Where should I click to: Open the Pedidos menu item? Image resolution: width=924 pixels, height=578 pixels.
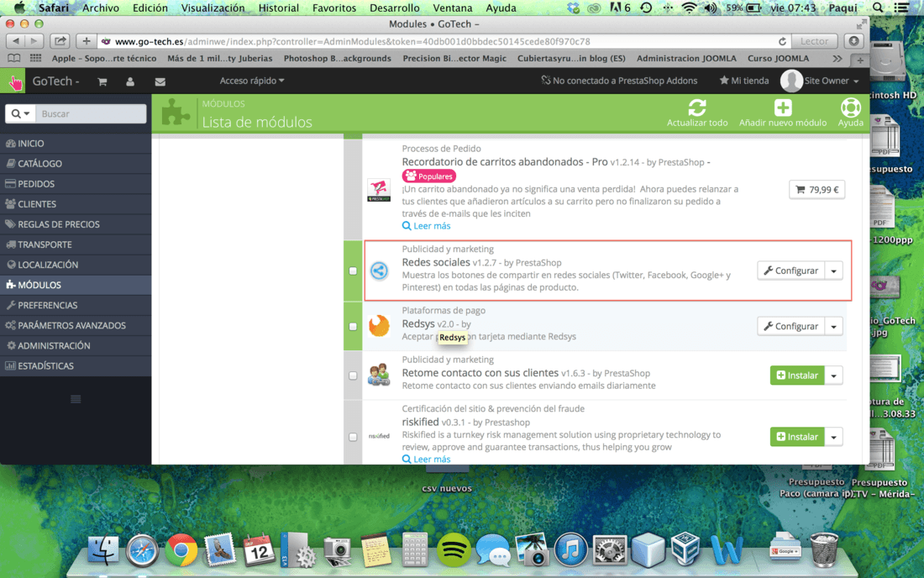(x=76, y=184)
